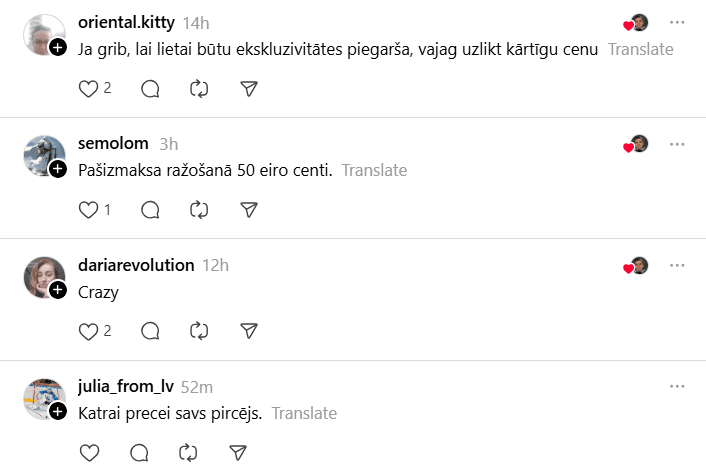
Task: Reply to julia_from_lv's comment
Action: (139, 452)
